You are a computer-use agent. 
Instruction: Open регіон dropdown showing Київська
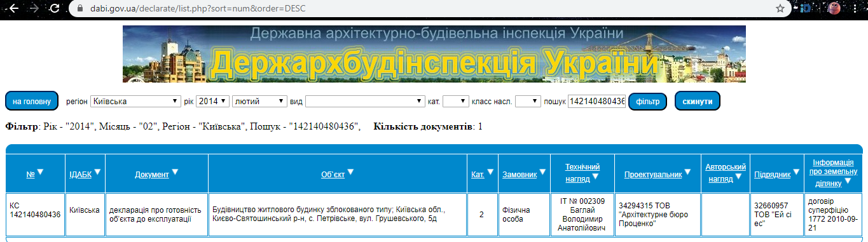pos(135,101)
